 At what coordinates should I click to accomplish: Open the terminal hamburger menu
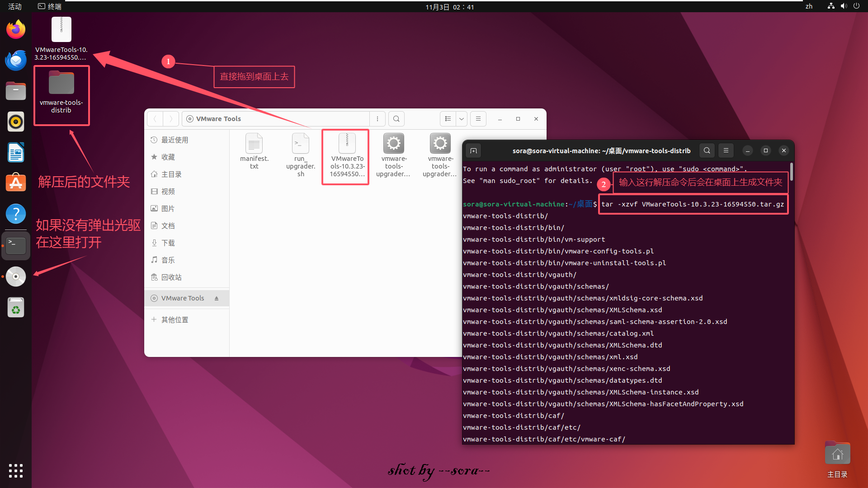[726, 151]
